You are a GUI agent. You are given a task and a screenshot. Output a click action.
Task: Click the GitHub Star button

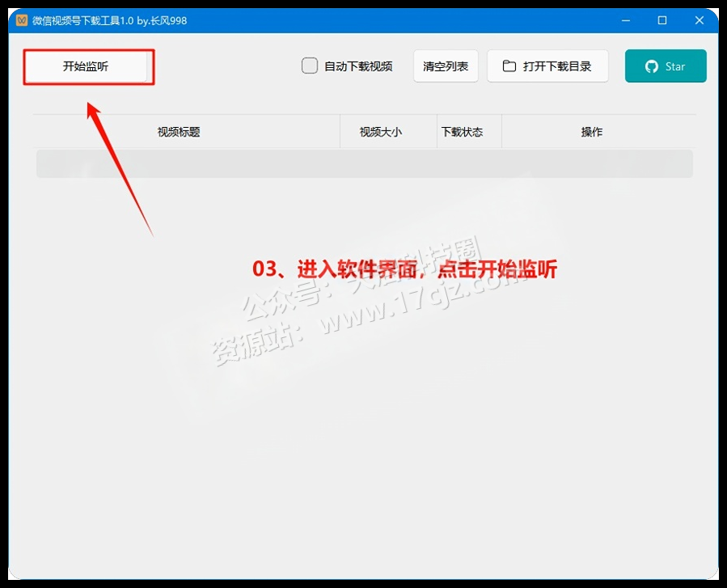(666, 66)
